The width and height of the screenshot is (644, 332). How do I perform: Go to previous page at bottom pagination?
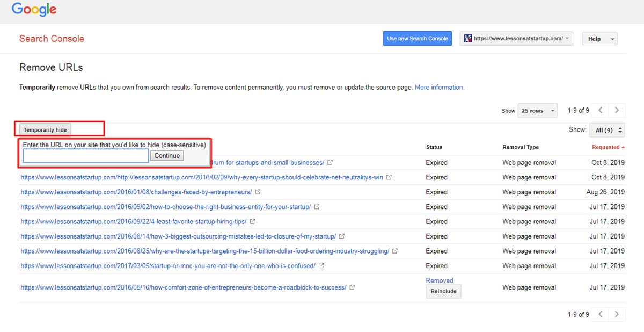pos(601,314)
